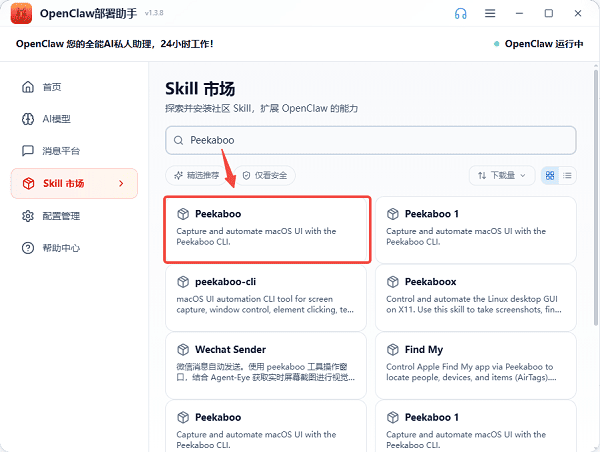Viewport: 600px width, 452px height.
Task: Open the peekaboo-cli skill card
Action: point(266,298)
